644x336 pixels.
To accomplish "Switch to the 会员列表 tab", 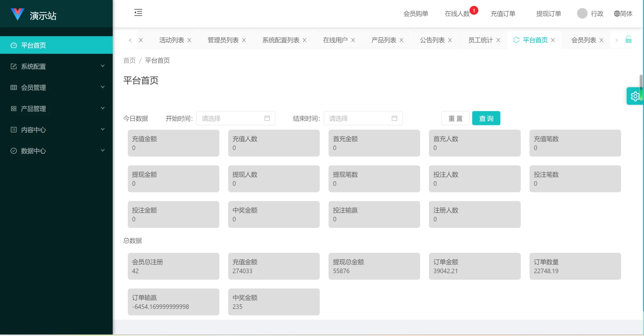I will click(x=583, y=40).
